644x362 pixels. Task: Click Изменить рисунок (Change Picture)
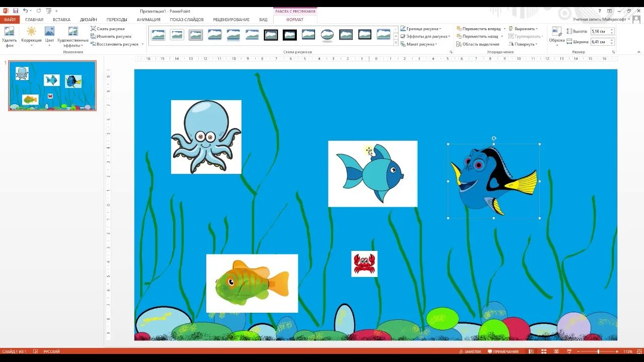click(111, 36)
